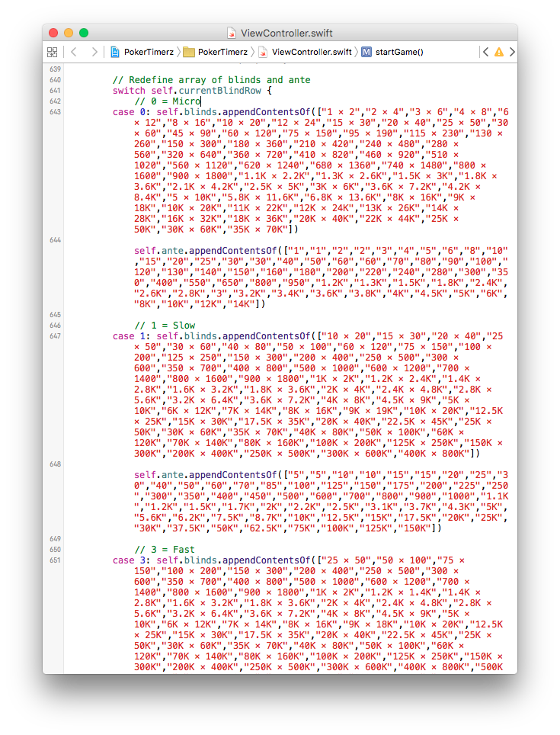Viewport: 560px width, 735px height.
Task: Click line number 640 in the gutter
Action: point(56,80)
